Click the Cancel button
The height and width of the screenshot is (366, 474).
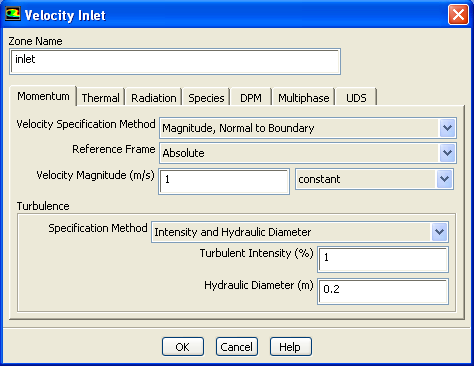(237, 347)
